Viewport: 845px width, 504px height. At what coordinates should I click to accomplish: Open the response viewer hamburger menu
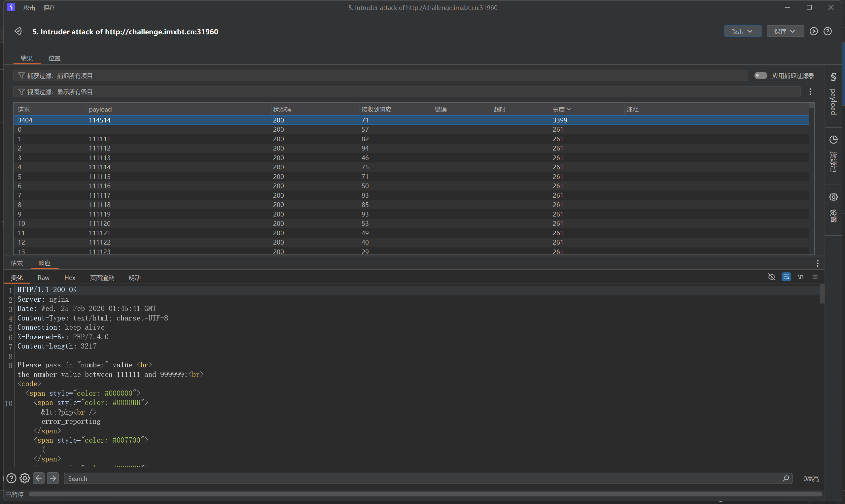(x=815, y=277)
